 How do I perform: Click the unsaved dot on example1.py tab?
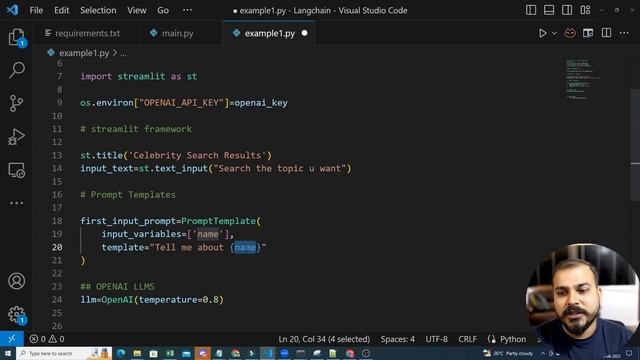(304, 33)
